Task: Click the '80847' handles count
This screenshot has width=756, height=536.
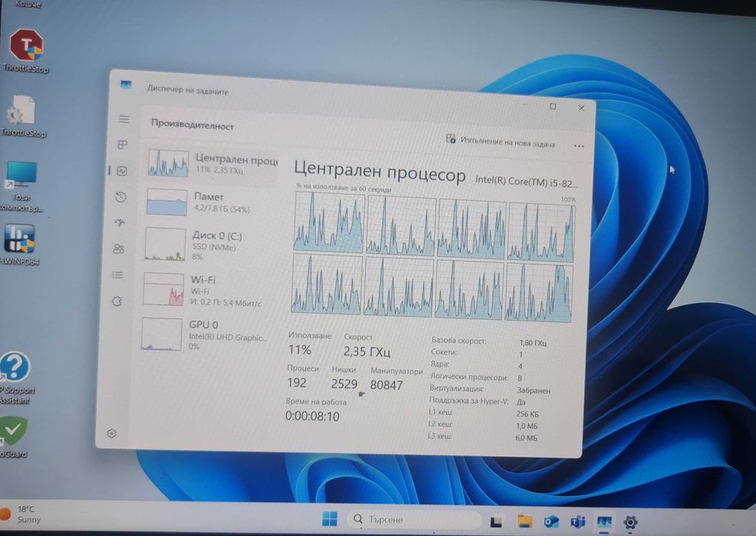Action: click(x=386, y=385)
